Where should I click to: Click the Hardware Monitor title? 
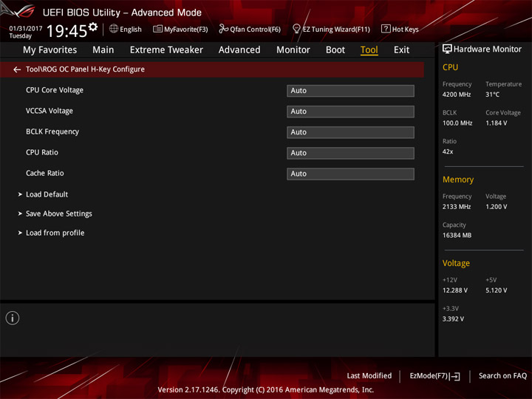(488, 50)
